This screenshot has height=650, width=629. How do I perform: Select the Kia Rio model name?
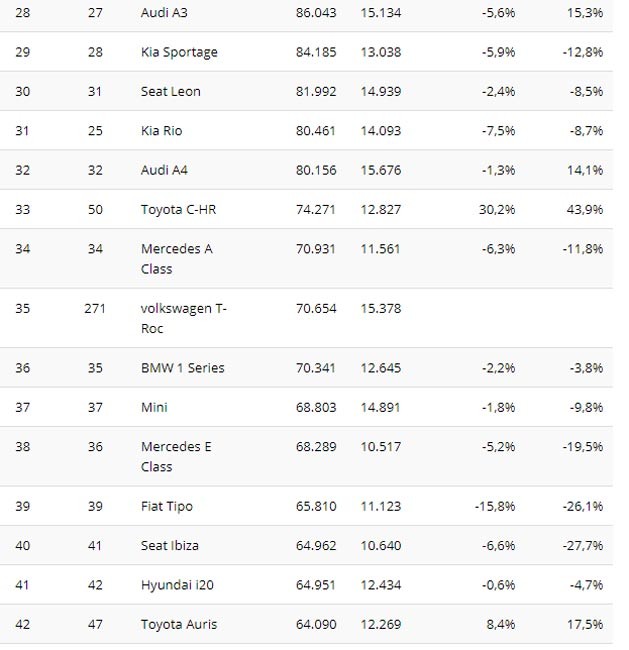point(162,131)
